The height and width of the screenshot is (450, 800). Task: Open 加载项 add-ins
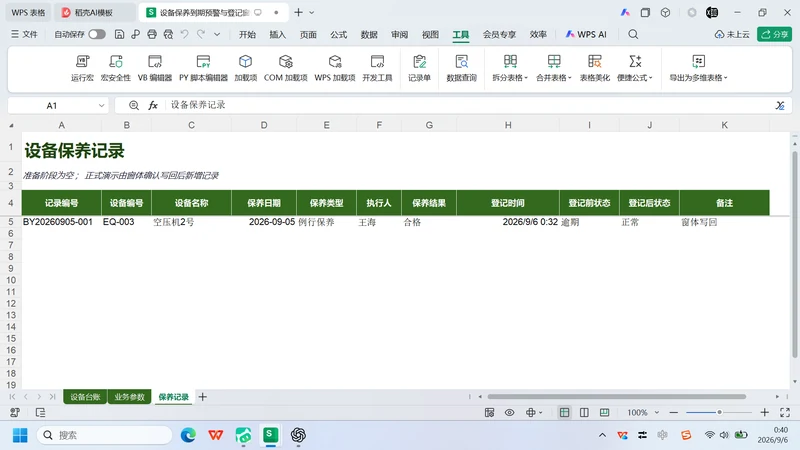245,68
